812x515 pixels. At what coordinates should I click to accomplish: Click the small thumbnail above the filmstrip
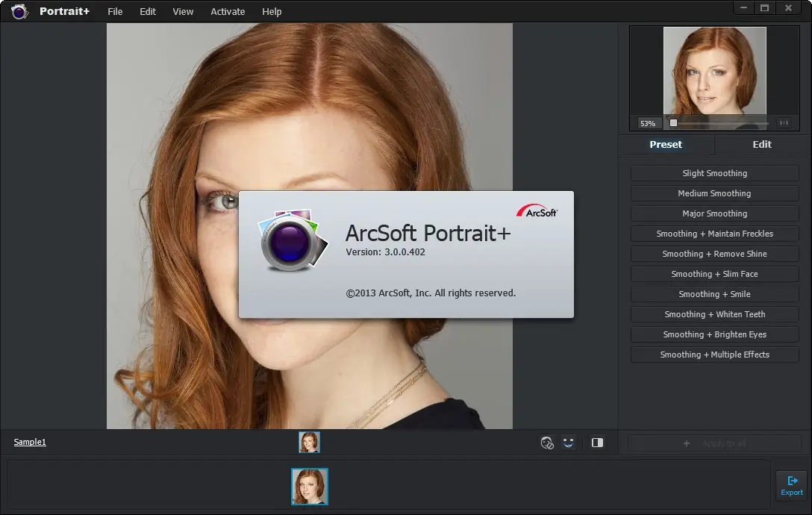tap(310, 443)
